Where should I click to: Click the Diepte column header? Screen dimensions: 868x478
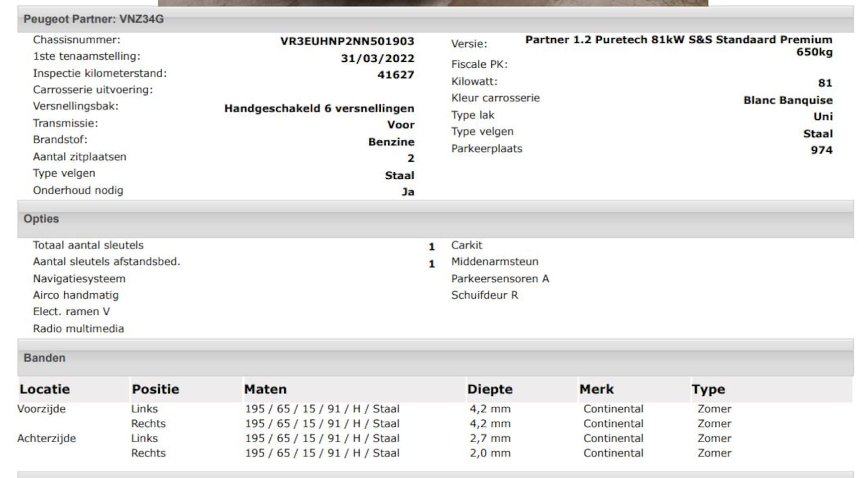click(x=490, y=389)
